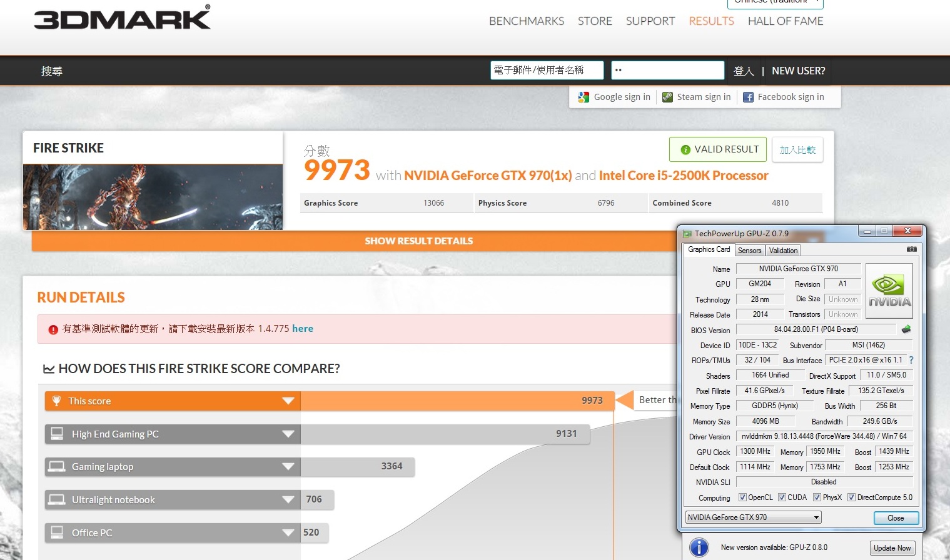950x560 pixels.
Task: Expand the High End Gaming PC row
Action: pos(288,434)
